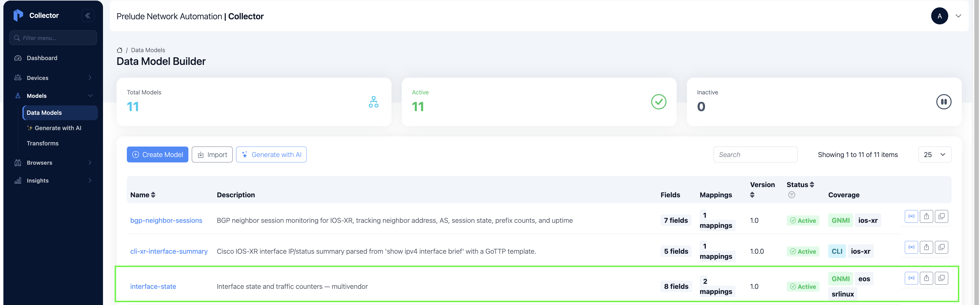Click the Status column filter icon
The image size is (980, 305).
tap(792, 195)
